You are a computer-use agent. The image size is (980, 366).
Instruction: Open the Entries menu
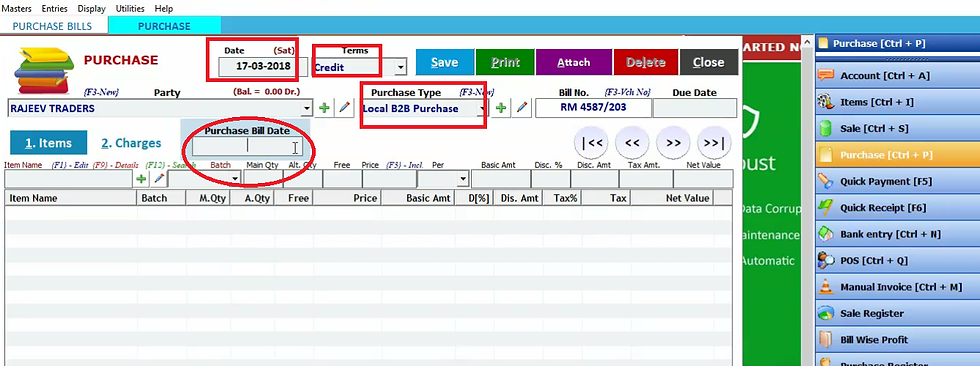(x=55, y=9)
